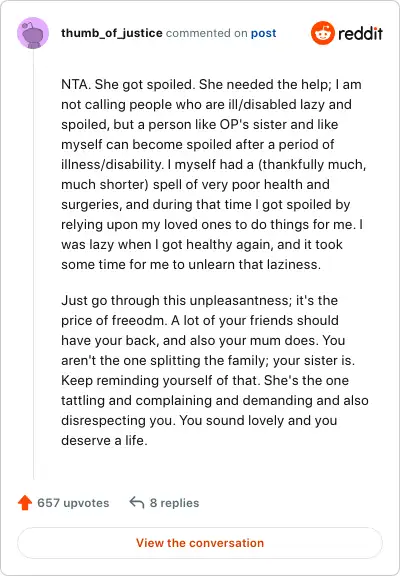Click the phrase "deserve a life."
Screen dimensions: 400x576
(x=104, y=440)
